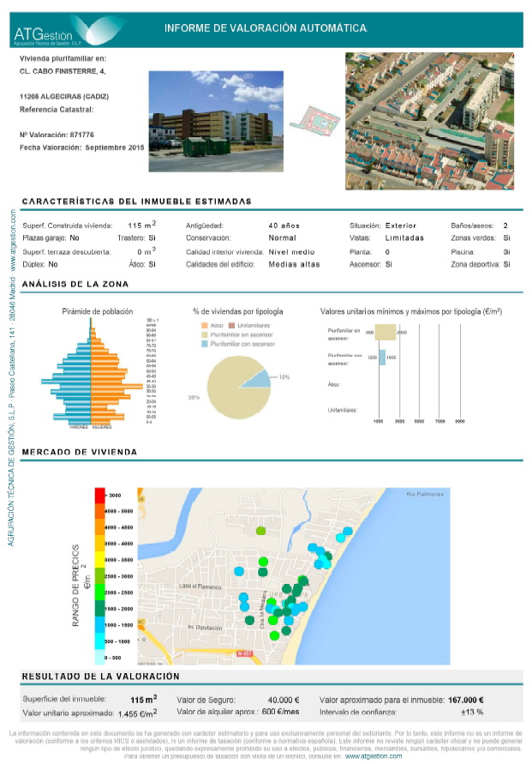
Task: Click the Plurifamiliar sin ascensor legend swatch
Action: click(205, 334)
